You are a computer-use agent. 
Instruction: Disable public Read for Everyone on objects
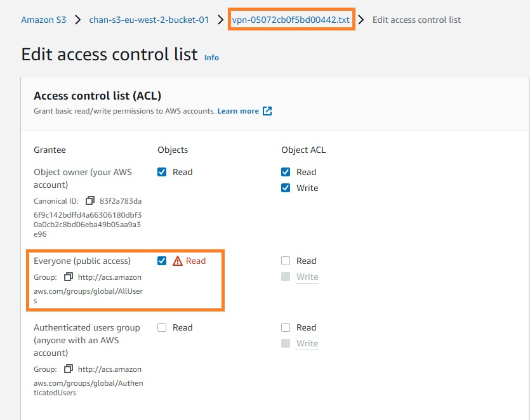[x=162, y=261]
